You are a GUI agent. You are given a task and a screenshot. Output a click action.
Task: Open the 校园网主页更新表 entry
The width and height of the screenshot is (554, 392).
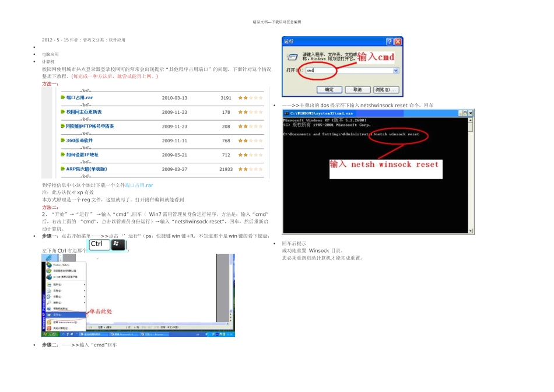tap(84, 112)
